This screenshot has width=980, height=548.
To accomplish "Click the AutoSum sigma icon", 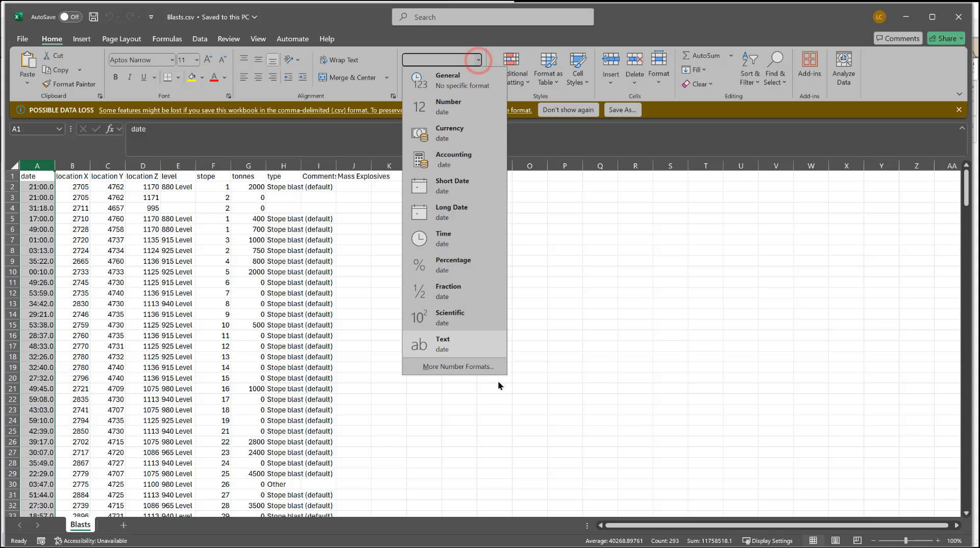I will point(686,55).
